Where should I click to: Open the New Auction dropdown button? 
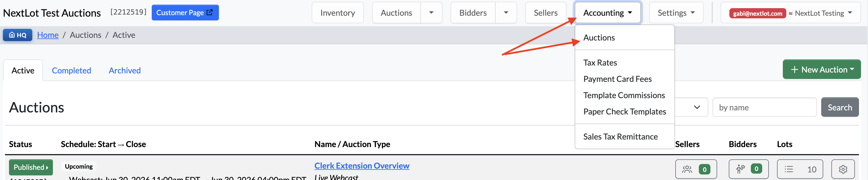(x=821, y=69)
